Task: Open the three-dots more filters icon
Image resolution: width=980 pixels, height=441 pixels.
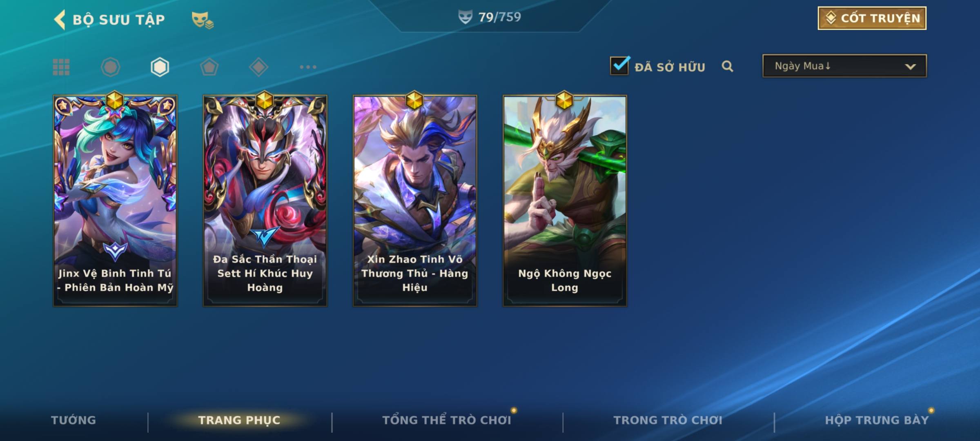Action: (x=308, y=67)
